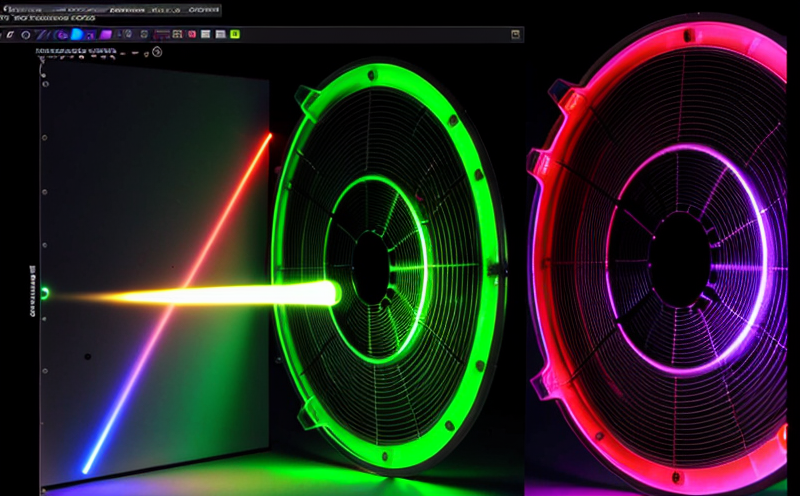Click the text label row under the toolbar

(x=75, y=50)
